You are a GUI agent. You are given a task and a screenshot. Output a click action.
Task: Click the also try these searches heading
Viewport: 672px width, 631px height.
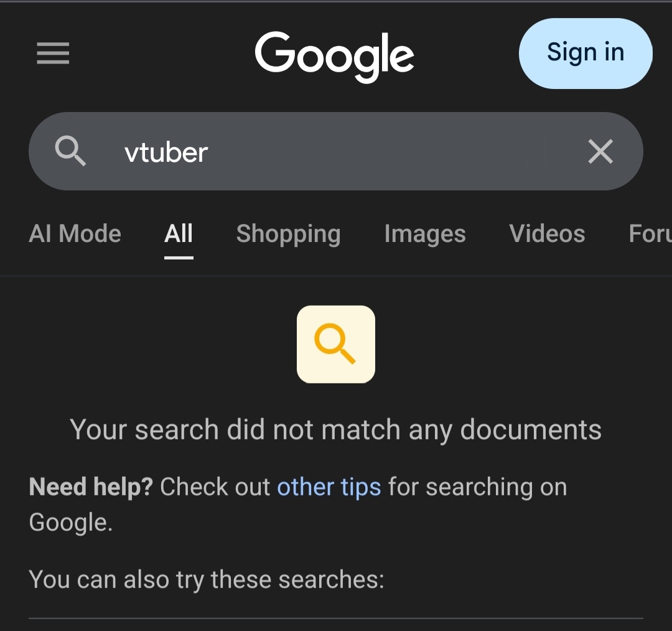[x=206, y=580]
